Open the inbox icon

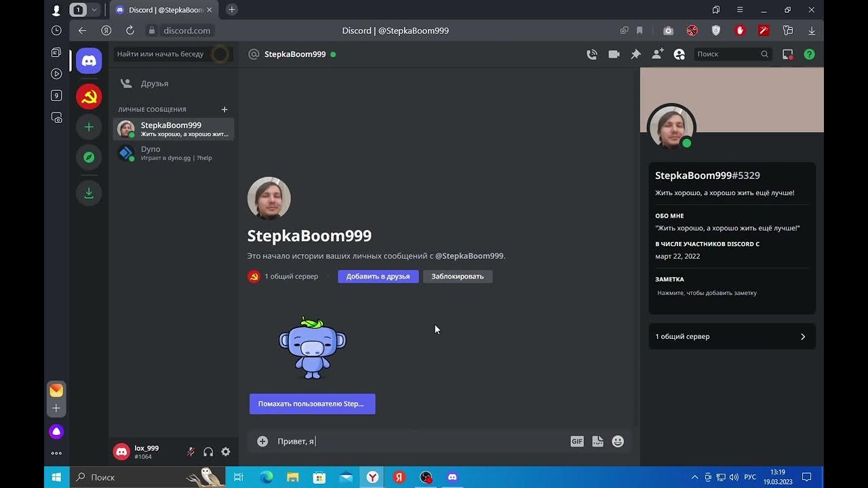pos(787,54)
